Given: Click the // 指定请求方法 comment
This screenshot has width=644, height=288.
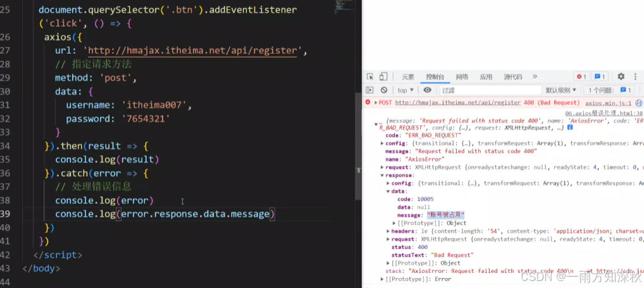Looking at the screenshot, I should [93, 64].
